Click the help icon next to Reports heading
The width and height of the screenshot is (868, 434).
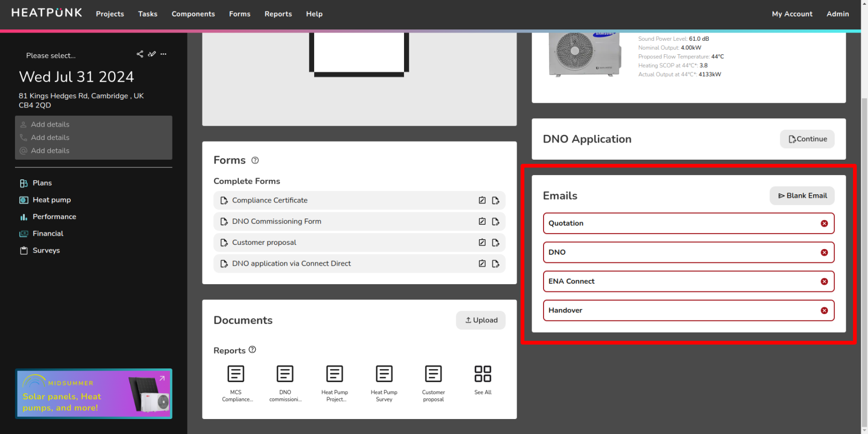pyautogui.click(x=252, y=350)
